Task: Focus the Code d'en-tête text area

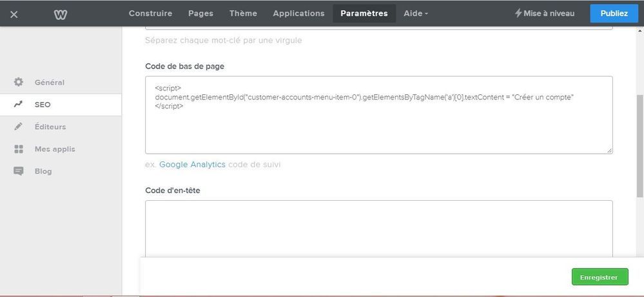Action: coord(378,229)
